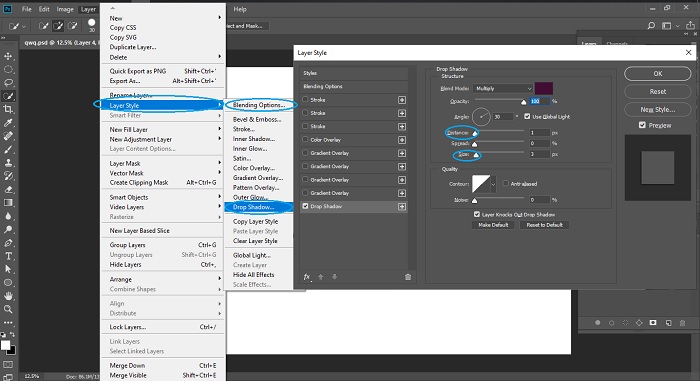The height and width of the screenshot is (381, 700).
Task: Select the Brush tool
Action: 8,150
